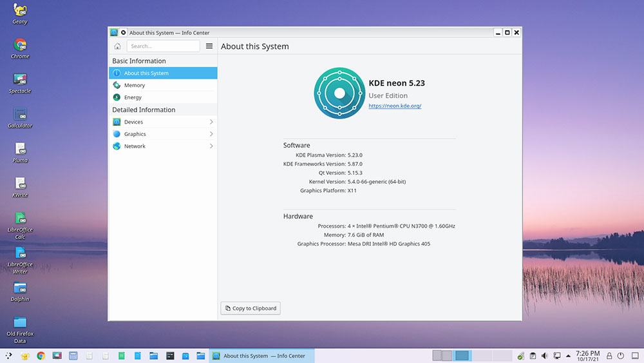Click the Energy sidebar icon
Image resolution: width=644 pixels, height=363 pixels.
pos(117,97)
